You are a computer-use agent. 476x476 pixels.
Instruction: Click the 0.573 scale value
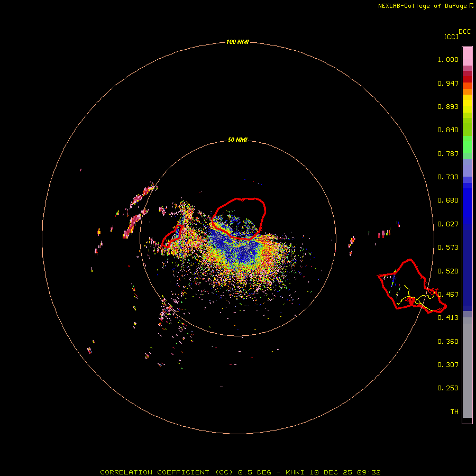(x=448, y=248)
